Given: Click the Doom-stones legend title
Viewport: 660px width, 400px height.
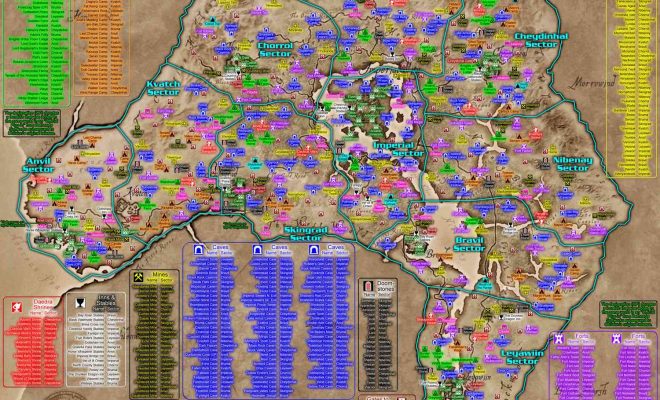Looking at the screenshot, I should [x=385, y=287].
